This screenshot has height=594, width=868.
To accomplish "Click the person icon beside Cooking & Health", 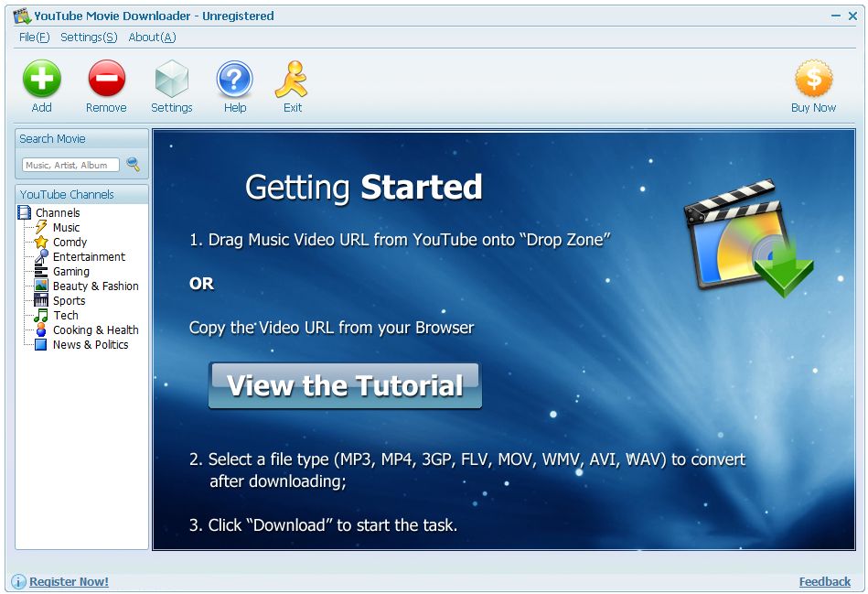I will coord(41,329).
